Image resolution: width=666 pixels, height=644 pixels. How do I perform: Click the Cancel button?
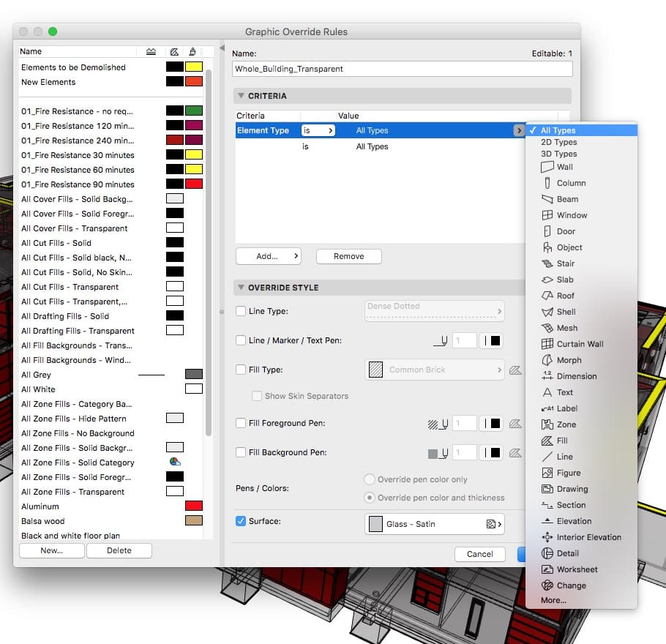coord(479,554)
